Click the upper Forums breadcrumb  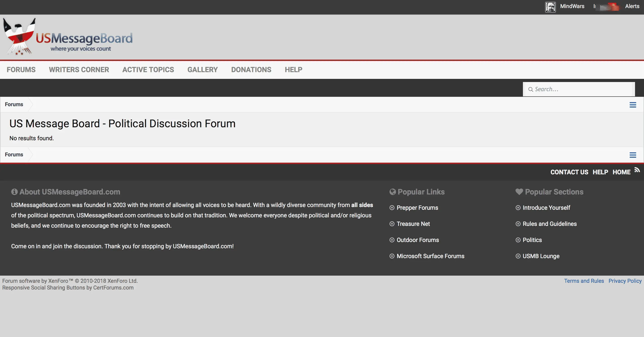[14, 104]
